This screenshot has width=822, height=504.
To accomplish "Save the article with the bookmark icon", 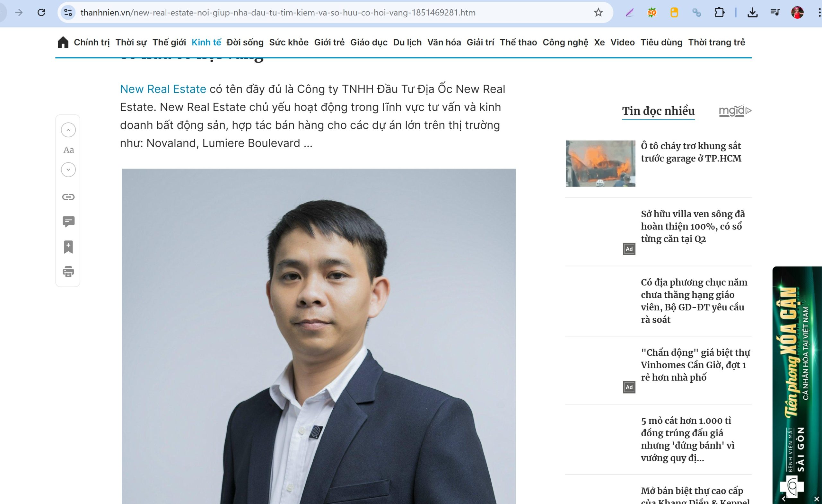I will (x=68, y=247).
